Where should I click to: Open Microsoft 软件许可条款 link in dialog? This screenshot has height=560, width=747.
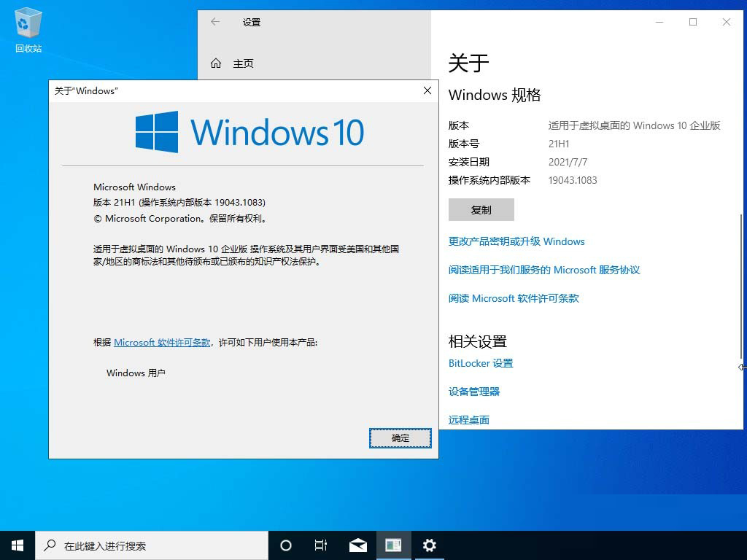point(162,343)
